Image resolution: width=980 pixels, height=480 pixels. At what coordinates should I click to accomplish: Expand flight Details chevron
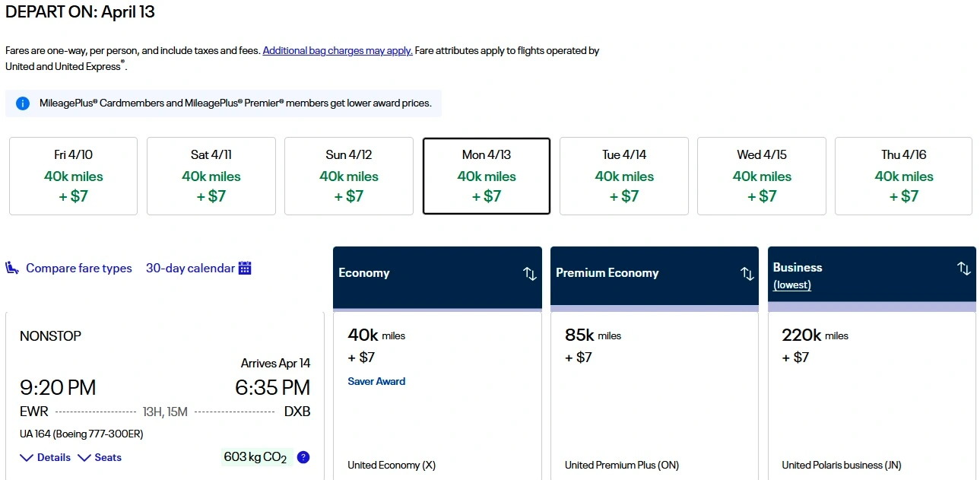pos(27,458)
